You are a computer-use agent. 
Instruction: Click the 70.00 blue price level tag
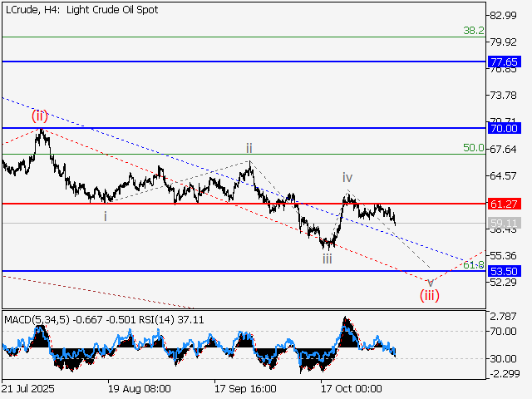(x=505, y=128)
